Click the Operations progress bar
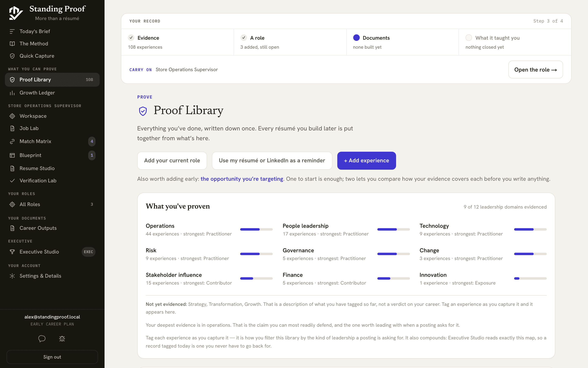 point(256,230)
